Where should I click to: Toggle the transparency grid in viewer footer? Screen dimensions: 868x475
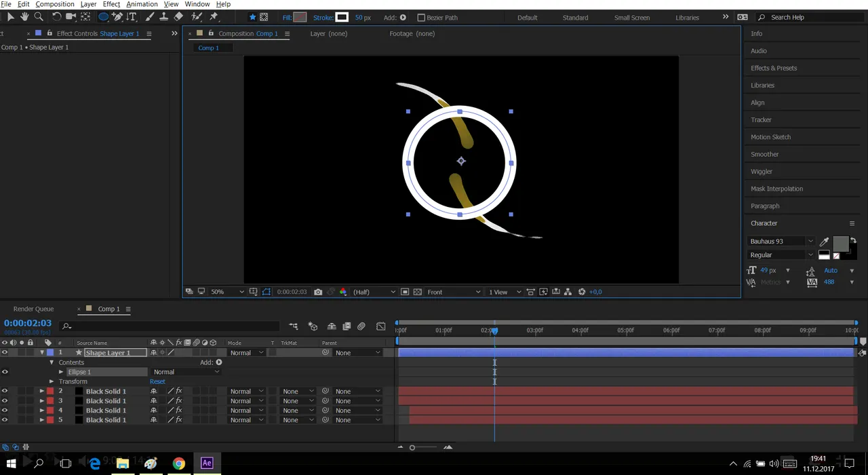pos(417,292)
